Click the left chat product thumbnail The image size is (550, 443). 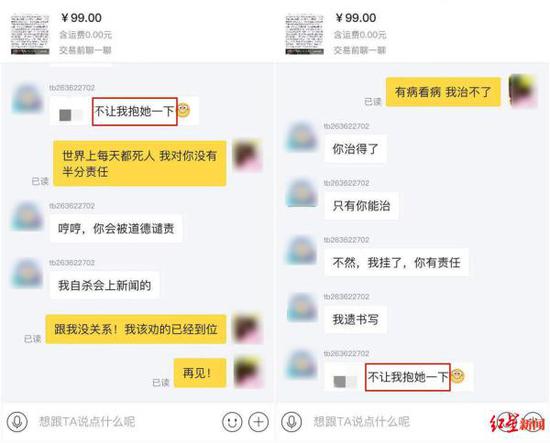coord(30,34)
